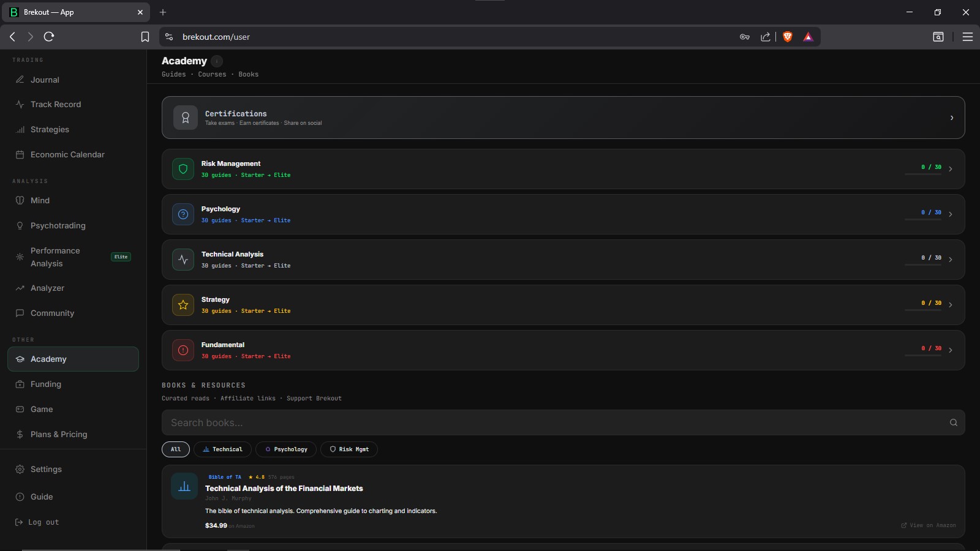This screenshot has width=980, height=551.
Task: Click the Psychology 0 / 30 counter
Action: 931,212
